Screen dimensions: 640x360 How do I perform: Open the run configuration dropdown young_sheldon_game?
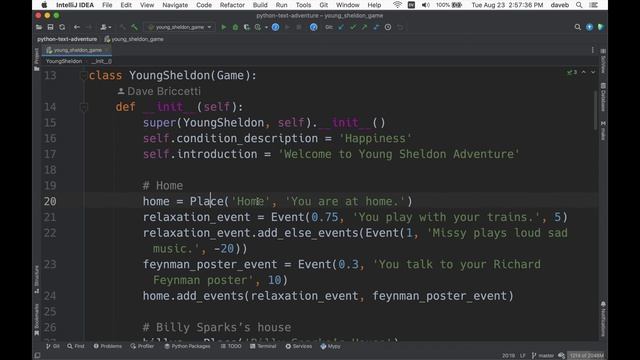180,27
